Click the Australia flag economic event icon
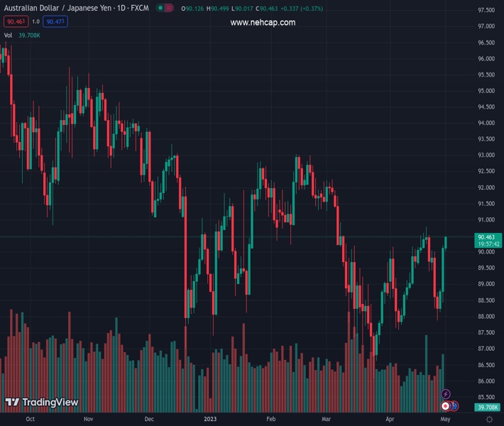This screenshot has height=426, width=504. 454,406
